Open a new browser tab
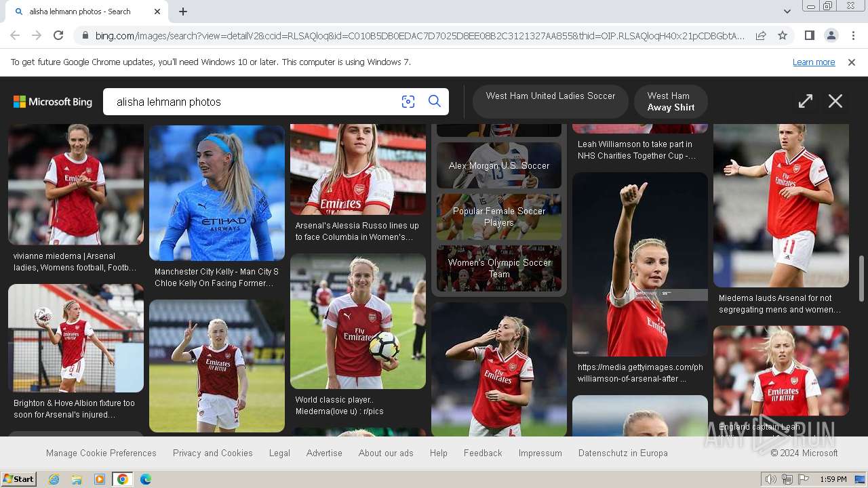The height and width of the screenshot is (488, 868). [x=183, y=12]
